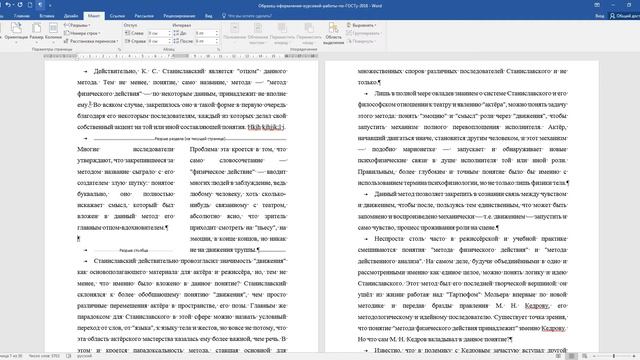Click the 'русский' language indicator
Viewport: 640px width, 360px height.
pyautogui.click(x=84, y=356)
